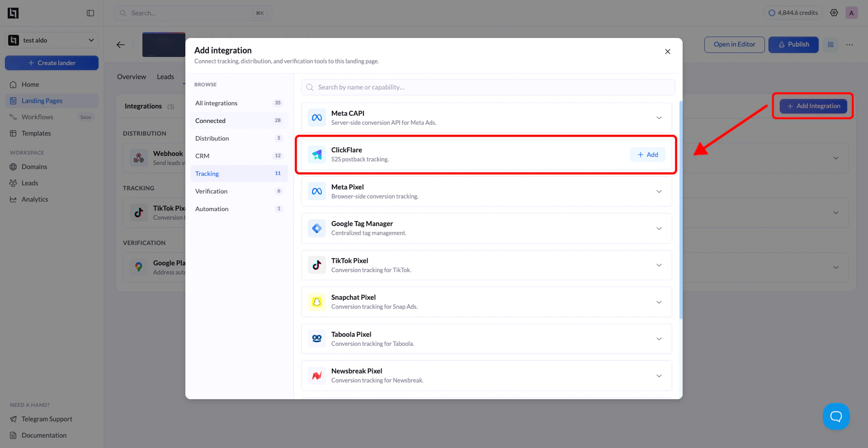The image size is (868, 448).
Task: Select the Distribution category
Action: point(239,138)
